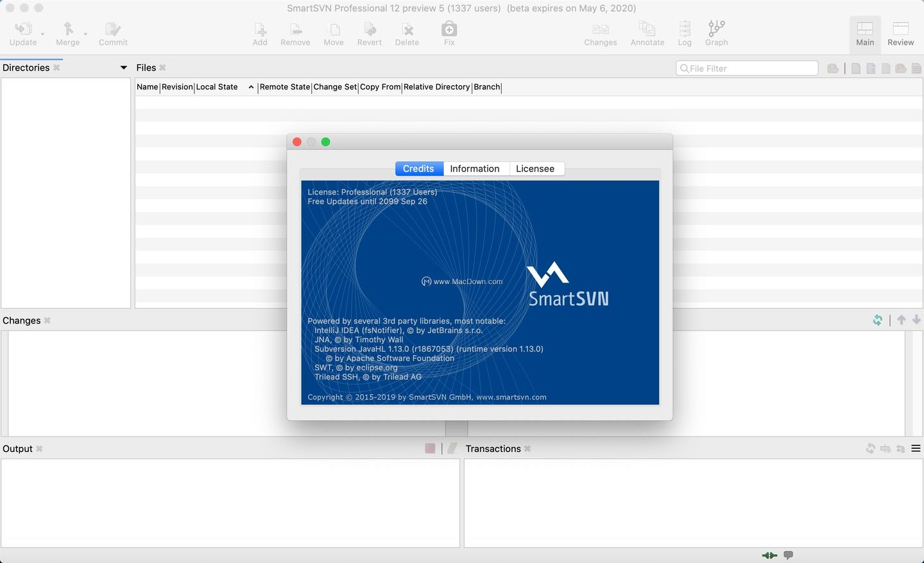Open the Merge dropdown arrow
924x563 pixels.
[x=85, y=33]
